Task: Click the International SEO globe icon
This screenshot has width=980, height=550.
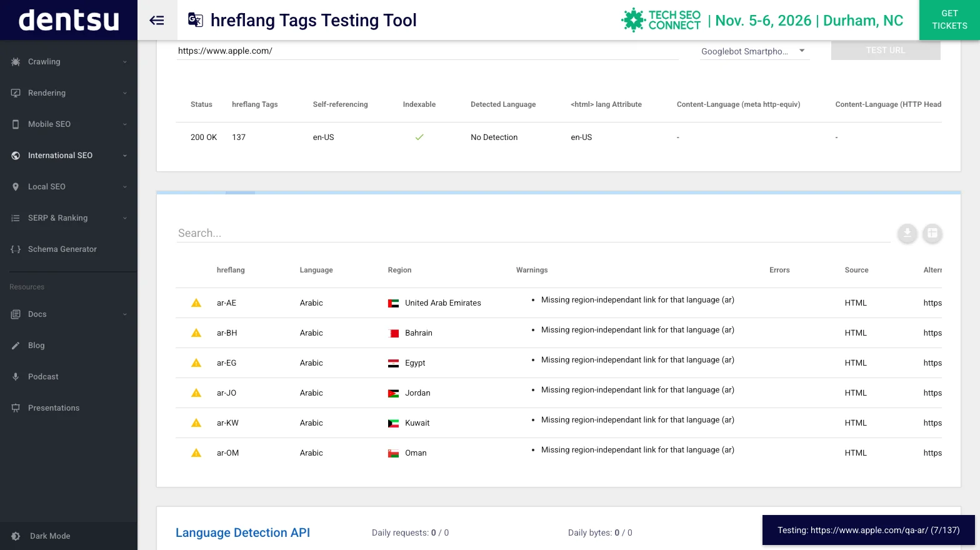Action: (16, 156)
